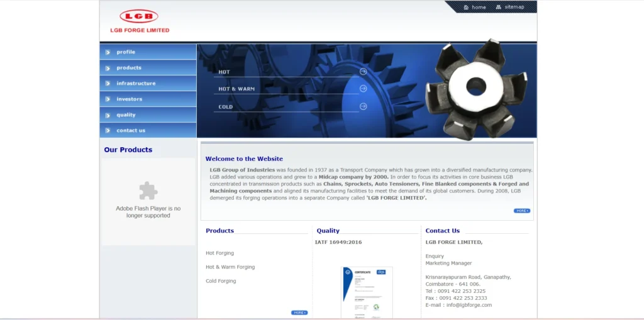Viewport: 644px width, 320px height.
Task: Click arrow icon beside infrastructure menu
Action: point(108,84)
